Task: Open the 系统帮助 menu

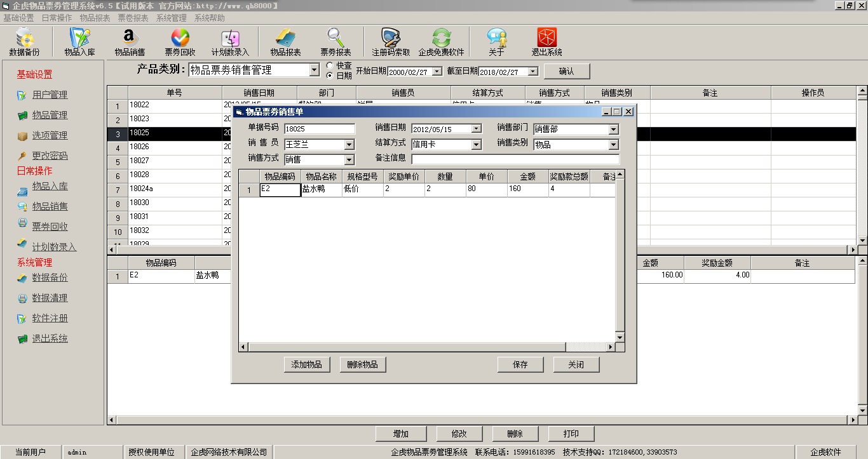Action: tap(210, 18)
